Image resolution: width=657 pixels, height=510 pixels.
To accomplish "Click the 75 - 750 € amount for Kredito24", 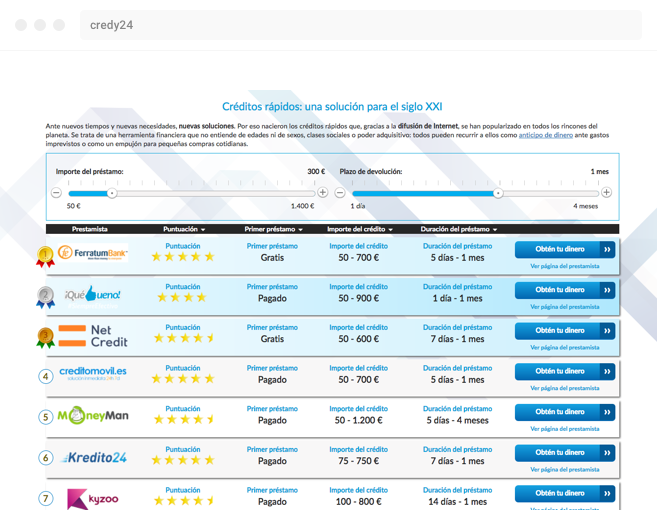I will pos(359,461).
